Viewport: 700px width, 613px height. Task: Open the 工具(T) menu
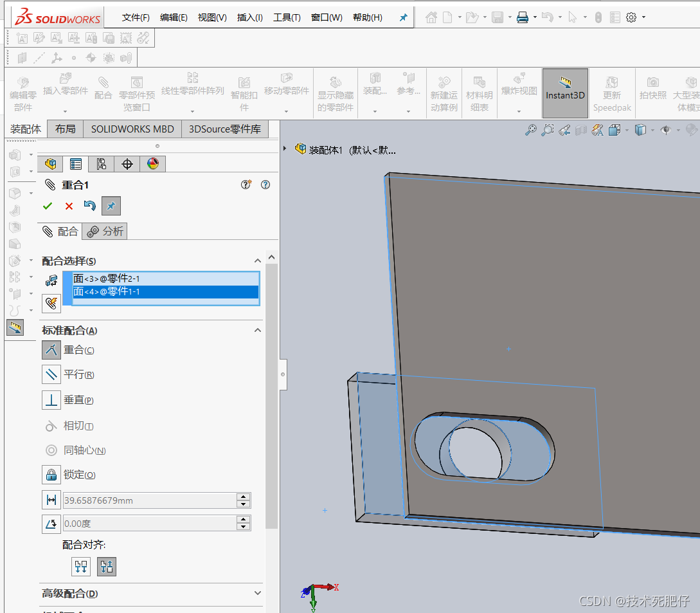pyautogui.click(x=287, y=17)
